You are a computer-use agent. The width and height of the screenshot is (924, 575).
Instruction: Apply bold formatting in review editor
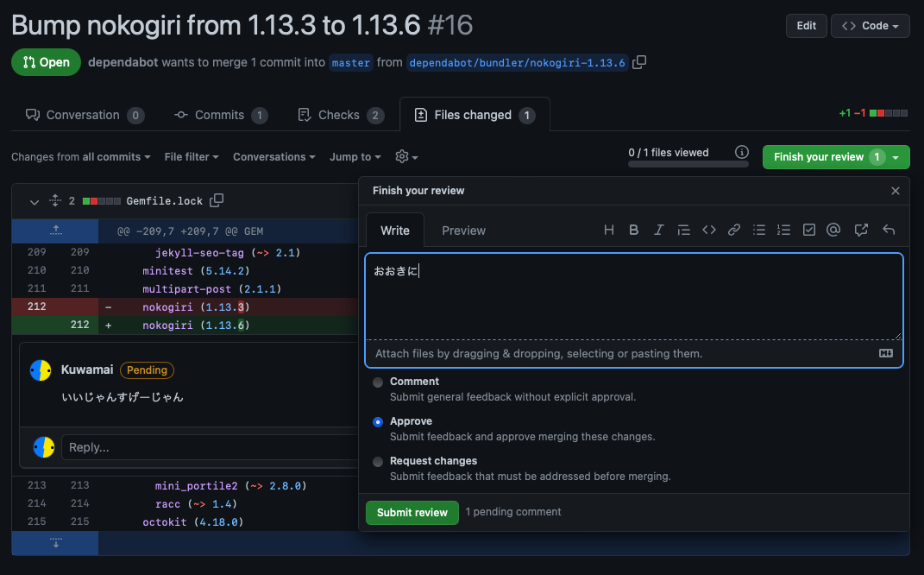(633, 230)
